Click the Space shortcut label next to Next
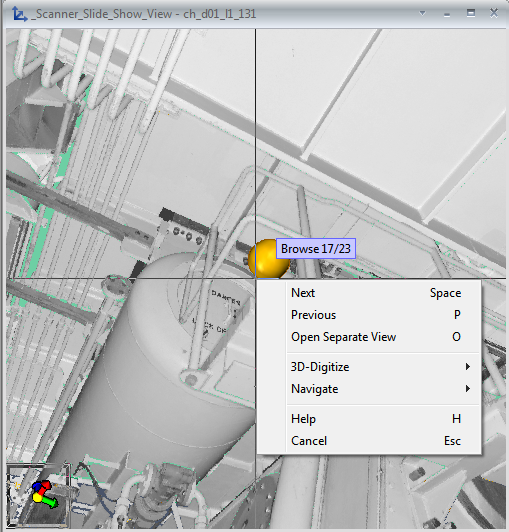The width and height of the screenshot is (509, 532). click(445, 293)
